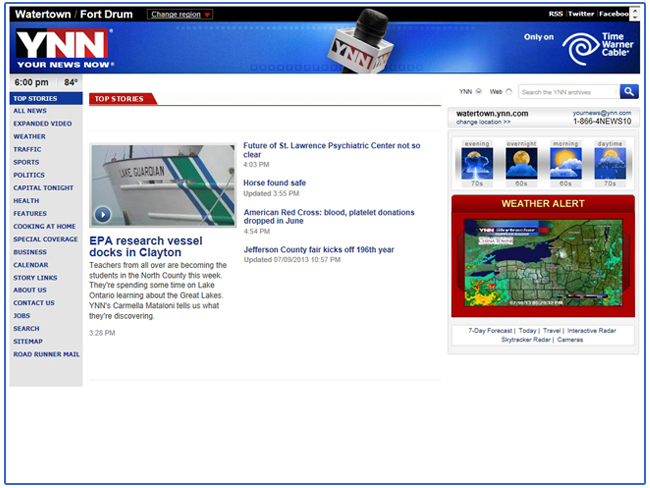Open the evening weather forecast icon
Viewport: 650px width, 488px height.
point(477,163)
